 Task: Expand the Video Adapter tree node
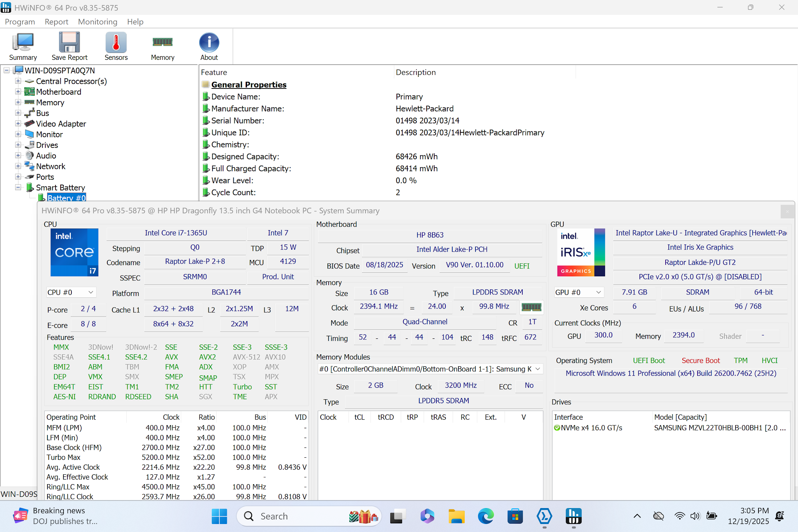18,124
